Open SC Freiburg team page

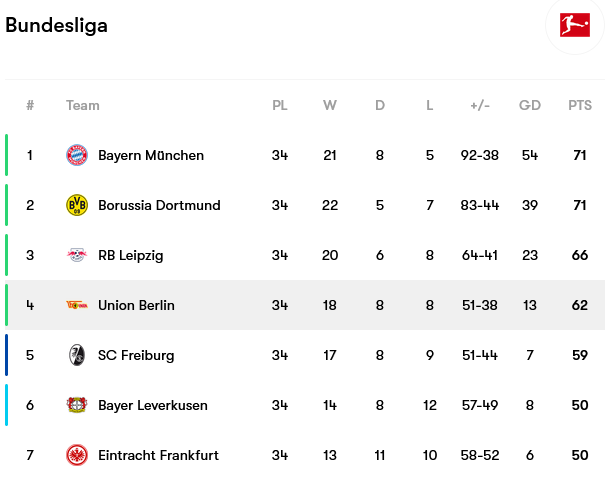(x=136, y=355)
